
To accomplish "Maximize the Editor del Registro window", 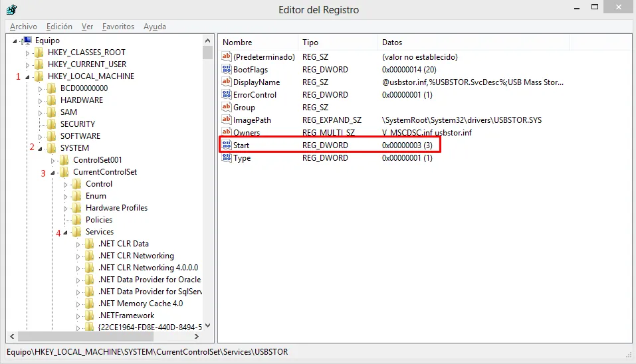I will pyautogui.click(x=595, y=7).
